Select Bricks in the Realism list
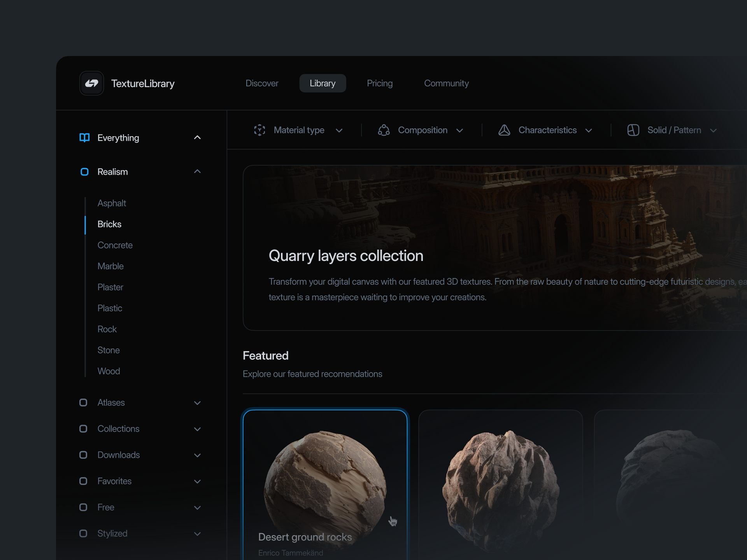 coord(109,224)
